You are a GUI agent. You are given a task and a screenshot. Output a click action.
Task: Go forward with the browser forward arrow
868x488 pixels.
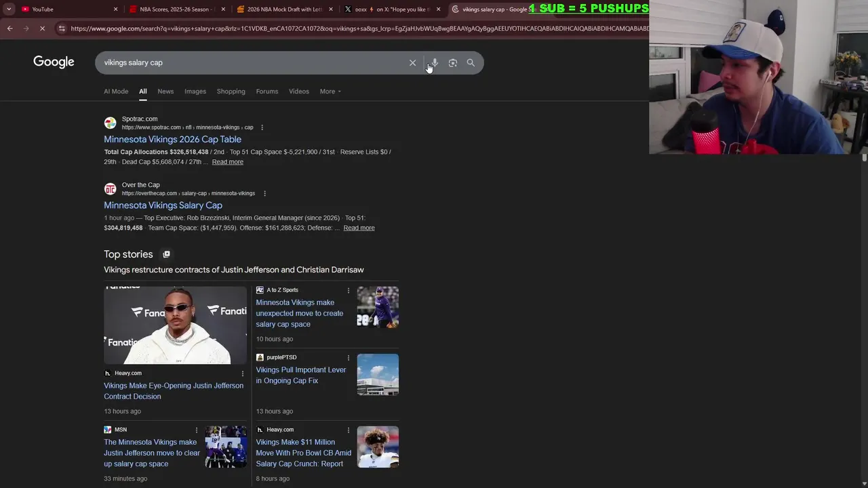(x=26, y=28)
